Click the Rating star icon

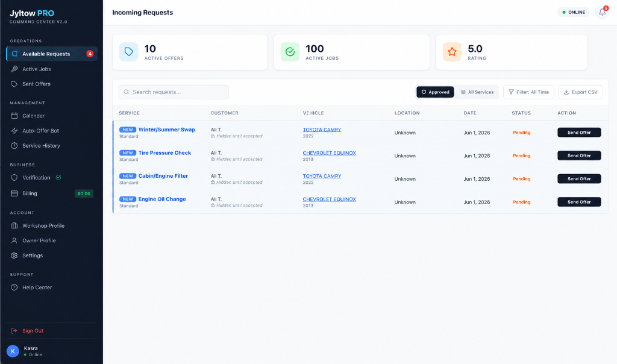452,52
